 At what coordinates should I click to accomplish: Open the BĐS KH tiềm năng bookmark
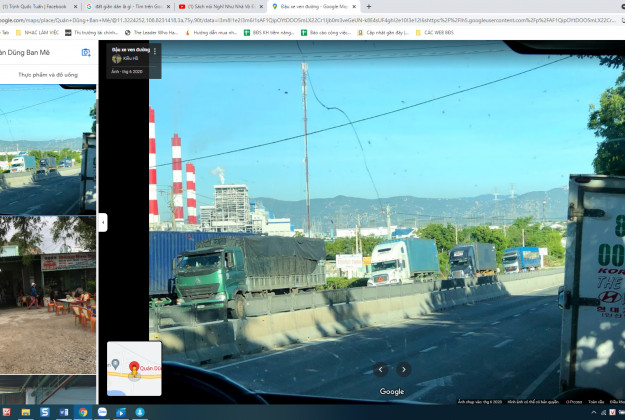[269, 33]
